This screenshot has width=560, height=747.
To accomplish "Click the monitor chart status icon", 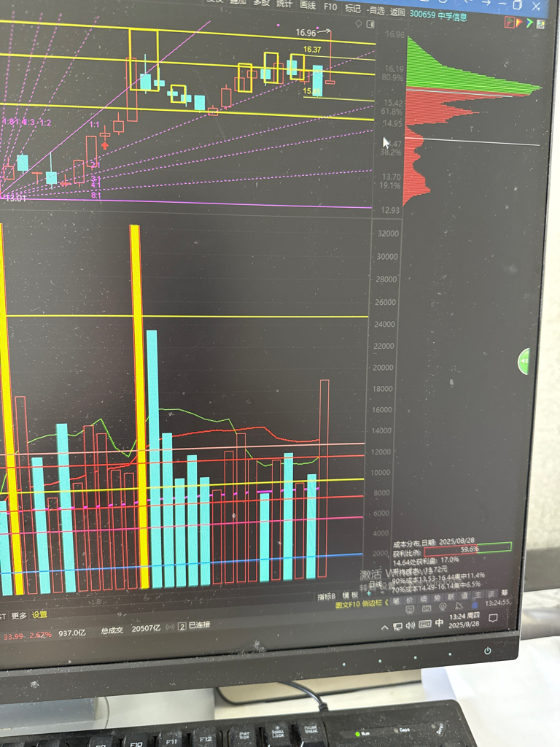I will coord(410,610).
